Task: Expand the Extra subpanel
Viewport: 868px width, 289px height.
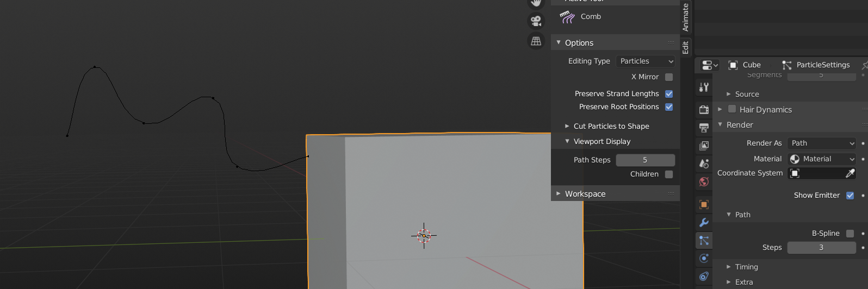Action: pyautogui.click(x=729, y=282)
